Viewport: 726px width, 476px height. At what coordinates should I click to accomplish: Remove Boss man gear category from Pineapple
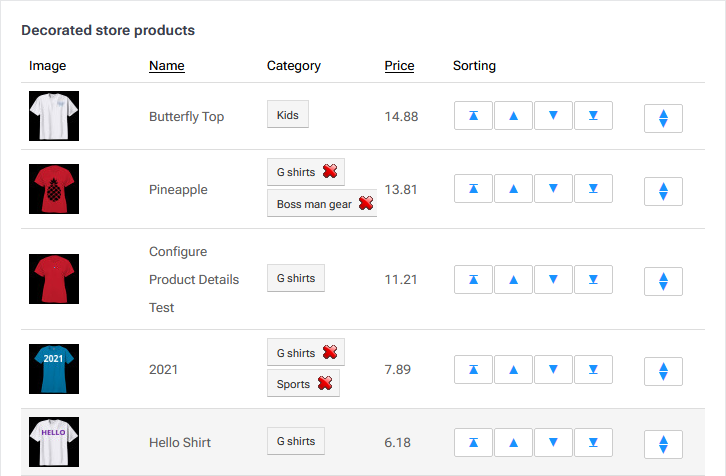tap(365, 204)
